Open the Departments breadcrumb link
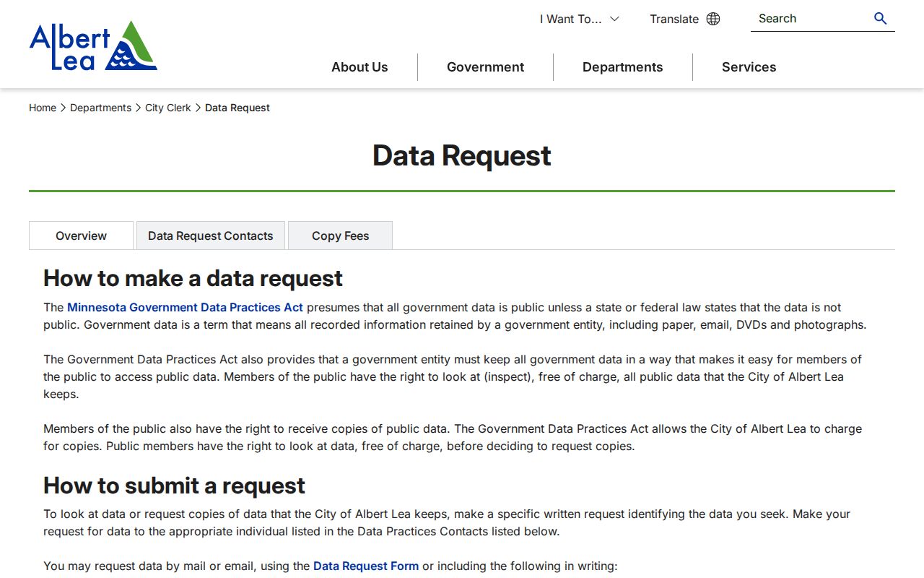The image size is (924, 578). tap(100, 108)
